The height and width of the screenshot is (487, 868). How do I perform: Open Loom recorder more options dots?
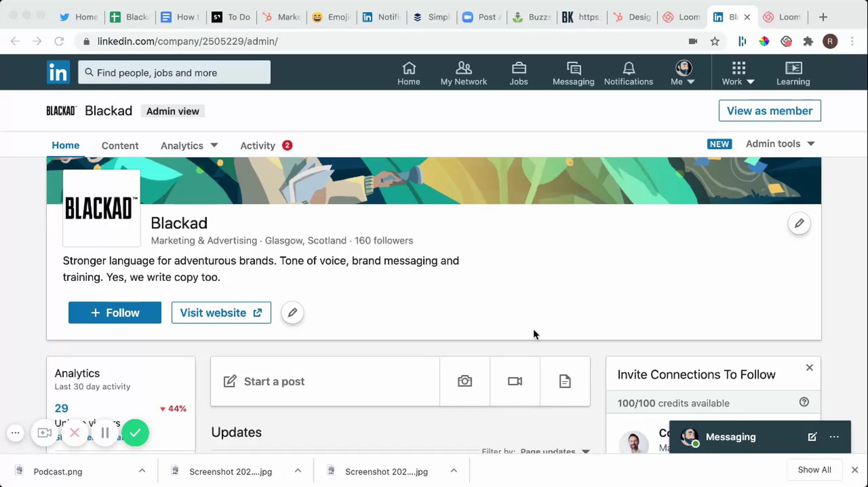coord(15,433)
